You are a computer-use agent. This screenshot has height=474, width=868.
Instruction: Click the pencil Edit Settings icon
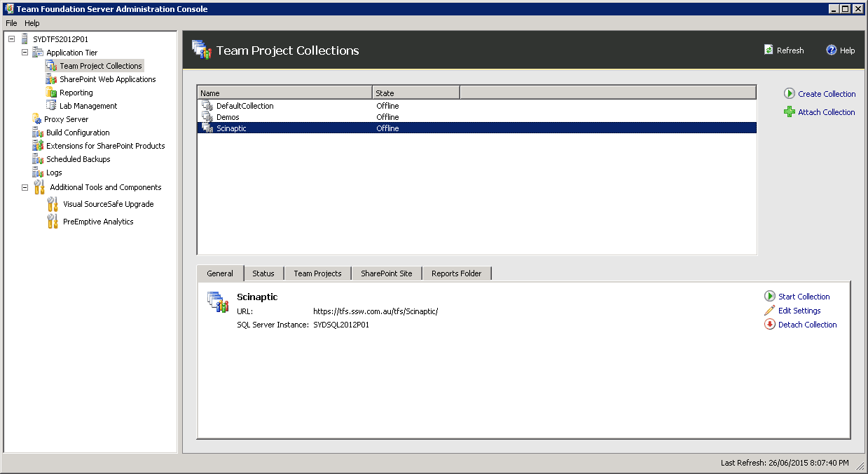[x=770, y=311]
